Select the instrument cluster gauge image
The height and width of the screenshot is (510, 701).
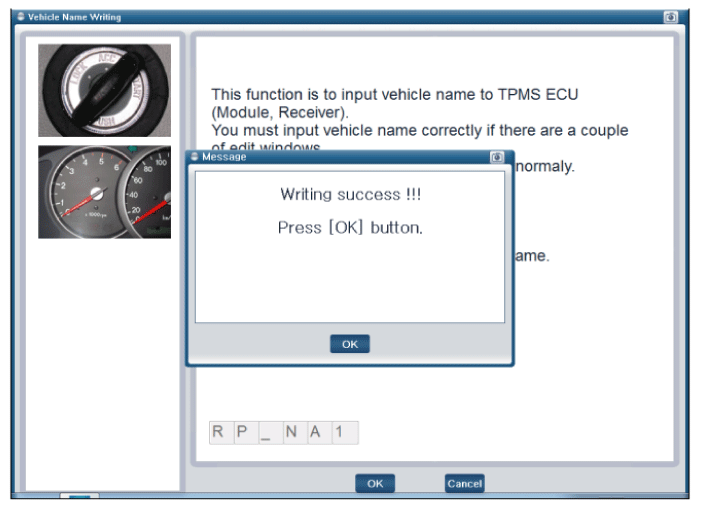105,192
